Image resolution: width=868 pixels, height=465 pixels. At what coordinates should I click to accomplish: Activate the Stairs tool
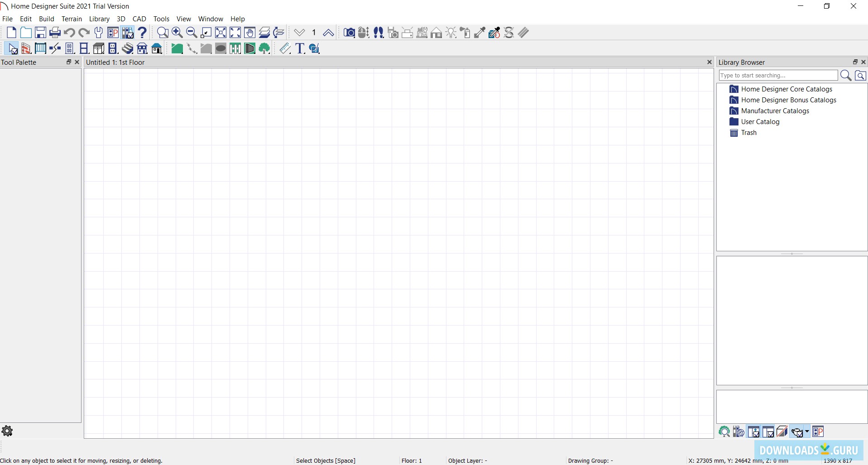pos(128,48)
